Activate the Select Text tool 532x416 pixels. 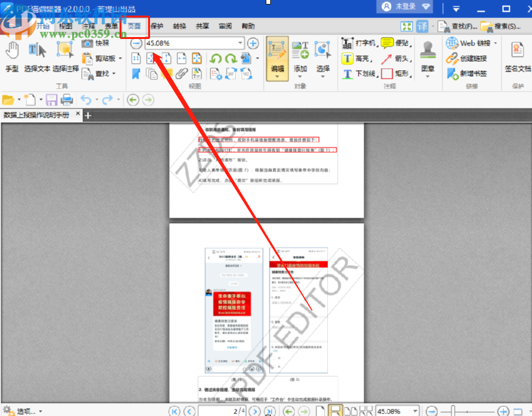[x=37, y=56]
